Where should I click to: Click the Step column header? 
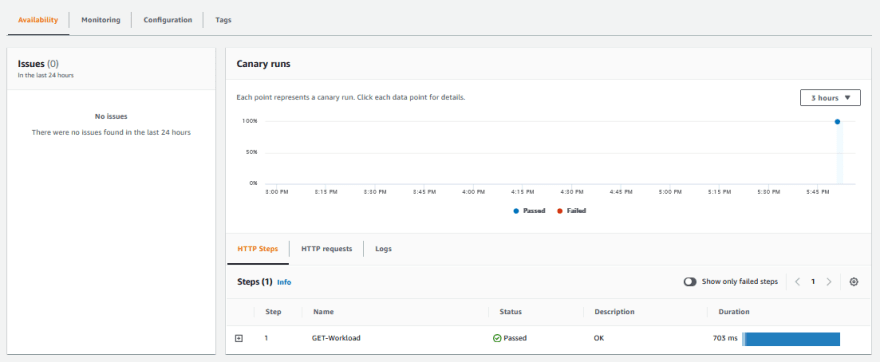[273, 311]
